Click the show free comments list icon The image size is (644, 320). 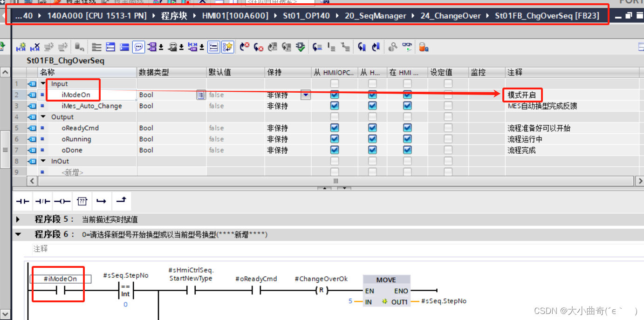(x=213, y=47)
